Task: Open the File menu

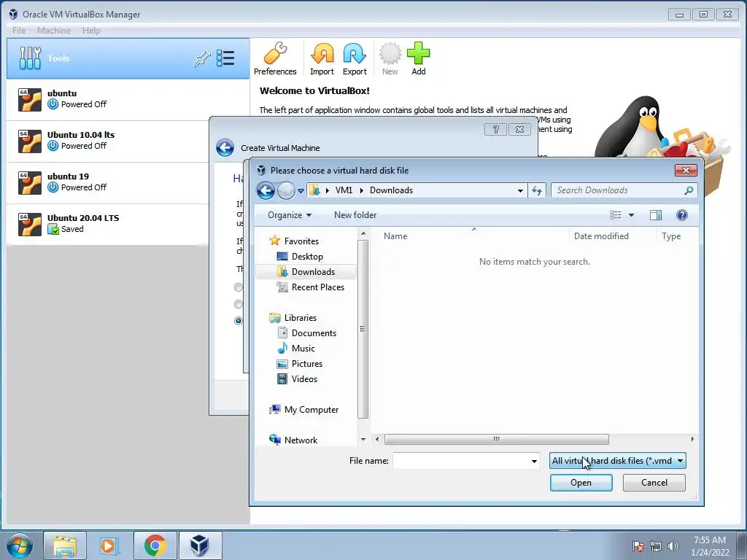Action: (x=19, y=31)
